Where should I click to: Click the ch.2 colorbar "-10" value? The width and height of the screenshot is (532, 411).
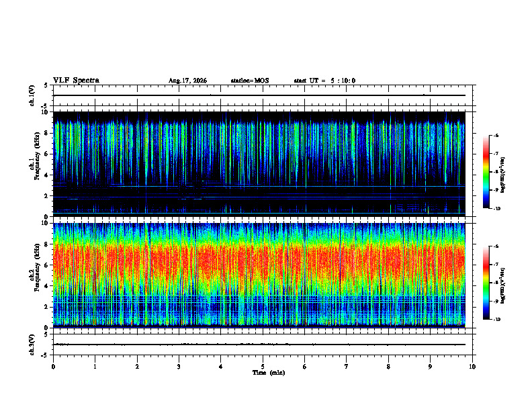pos(496,320)
